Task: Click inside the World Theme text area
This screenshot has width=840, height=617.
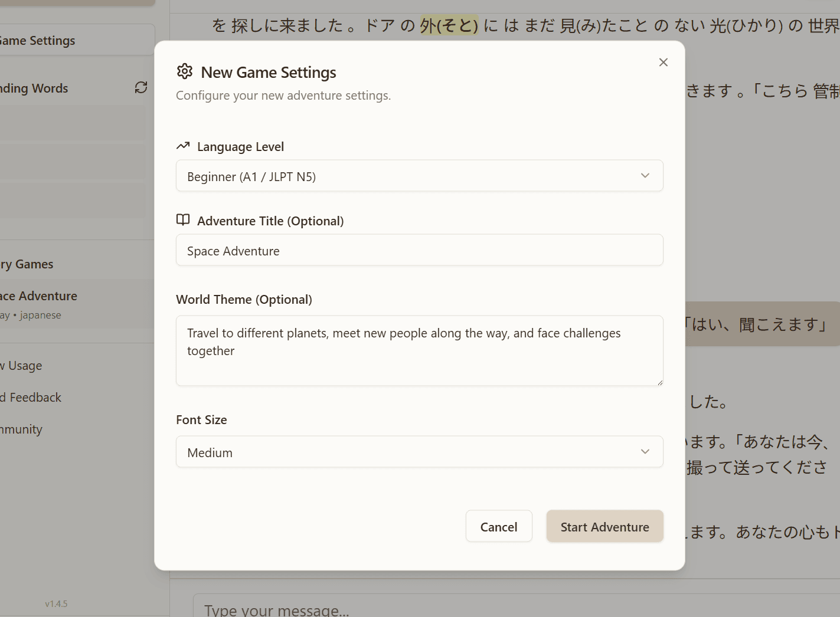Action: tap(419, 350)
